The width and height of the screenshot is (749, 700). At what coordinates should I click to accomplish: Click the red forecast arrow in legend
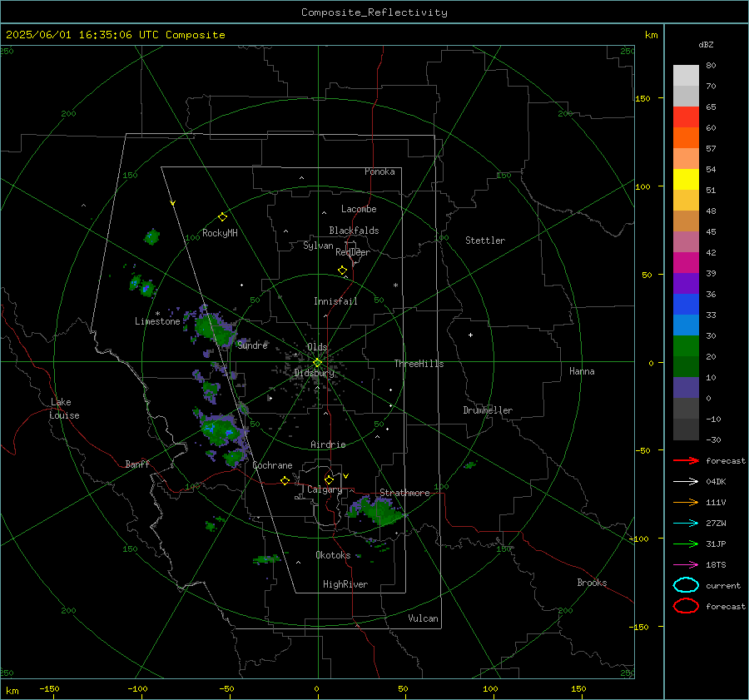(x=686, y=460)
